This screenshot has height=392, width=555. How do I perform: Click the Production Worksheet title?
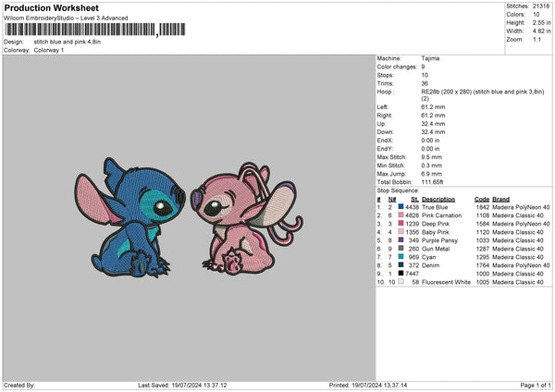coord(50,8)
